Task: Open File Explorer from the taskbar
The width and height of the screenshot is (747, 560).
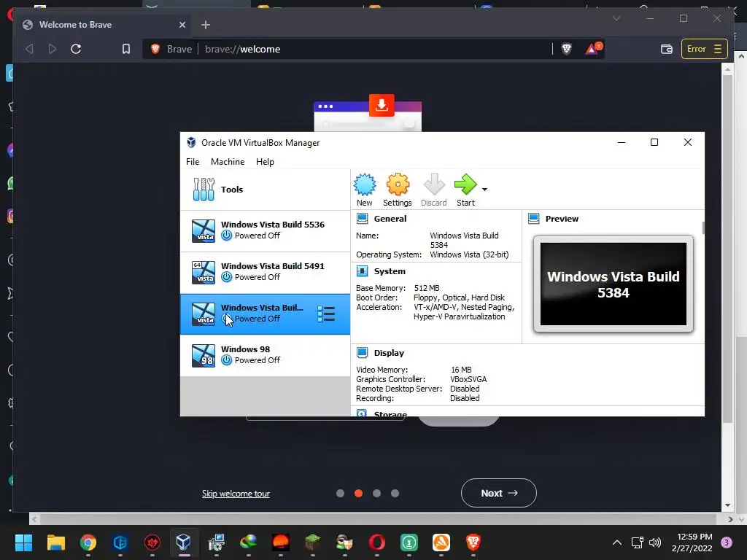Action: 55,542
